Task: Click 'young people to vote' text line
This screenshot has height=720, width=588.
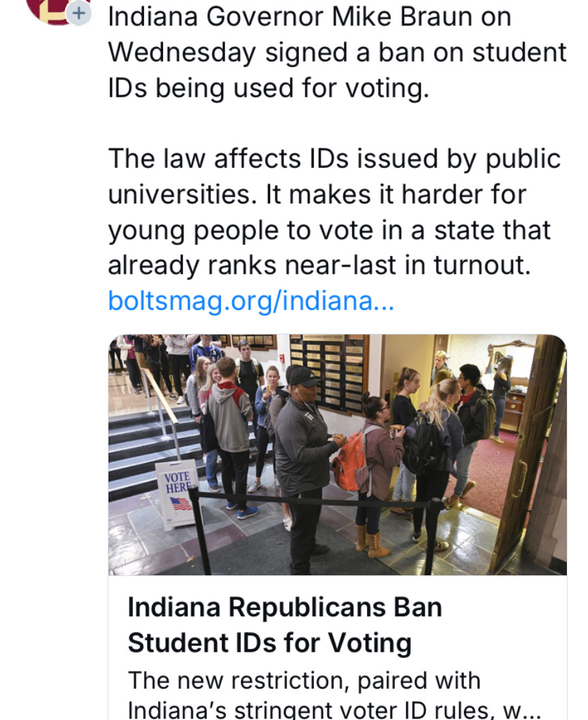Action: 329,231
